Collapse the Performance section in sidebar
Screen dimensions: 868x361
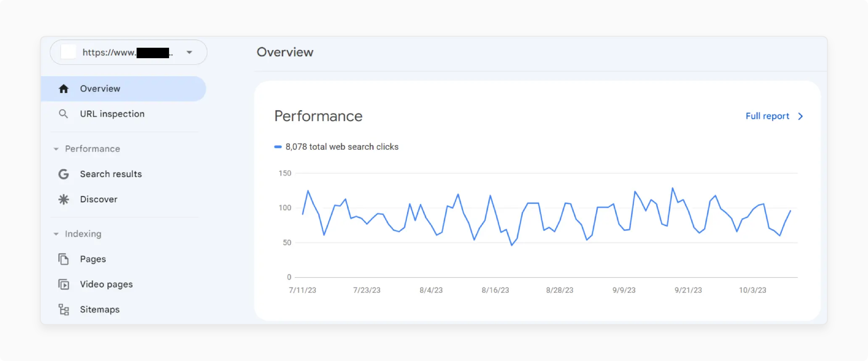tap(56, 149)
